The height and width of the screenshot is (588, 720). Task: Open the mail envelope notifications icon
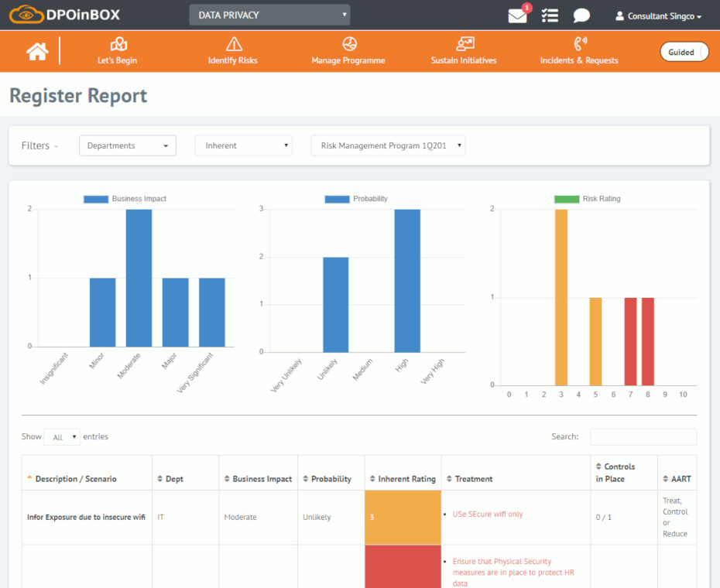coord(517,15)
